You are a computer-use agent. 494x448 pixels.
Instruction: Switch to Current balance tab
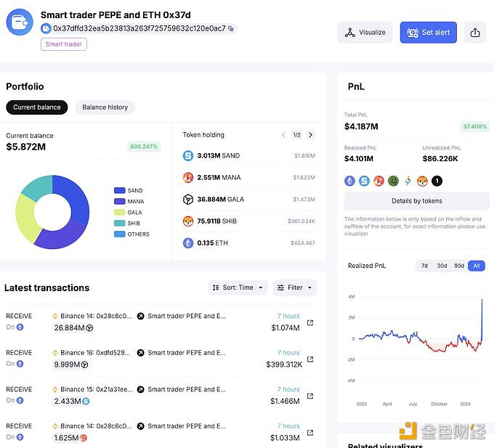pyautogui.click(x=37, y=107)
